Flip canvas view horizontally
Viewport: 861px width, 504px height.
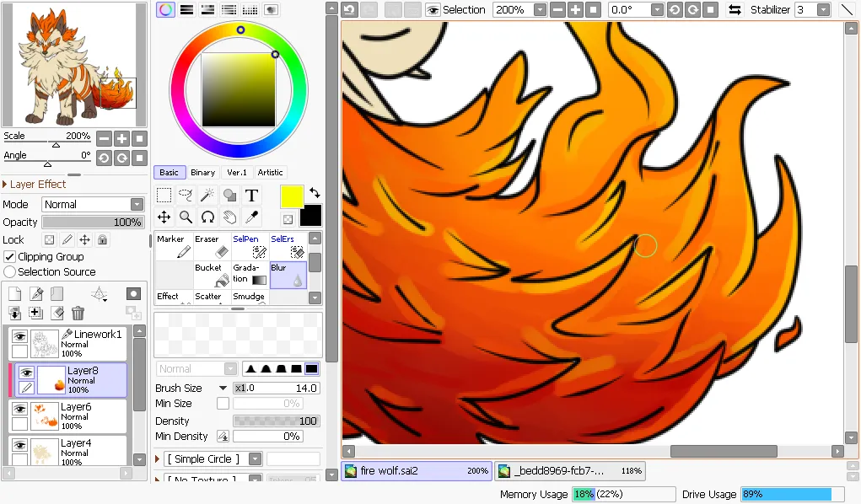coord(735,10)
